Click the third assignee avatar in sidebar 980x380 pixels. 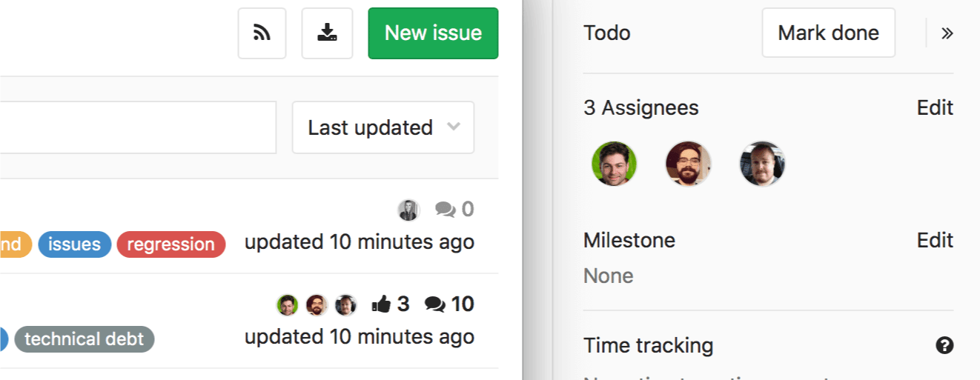click(x=762, y=164)
